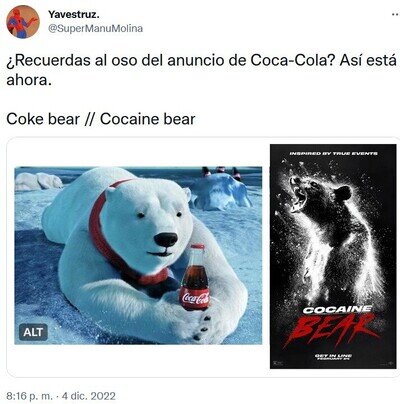Select the '¿Recuerdas al oso' tweet sentence
The image size is (400, 404).
pyautogui.click(x=201, y=70)
